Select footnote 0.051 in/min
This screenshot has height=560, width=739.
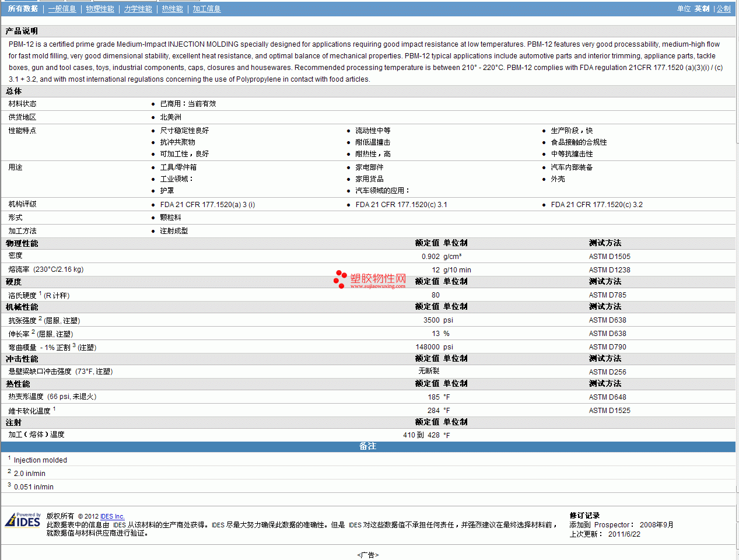(x=31, y=487)
